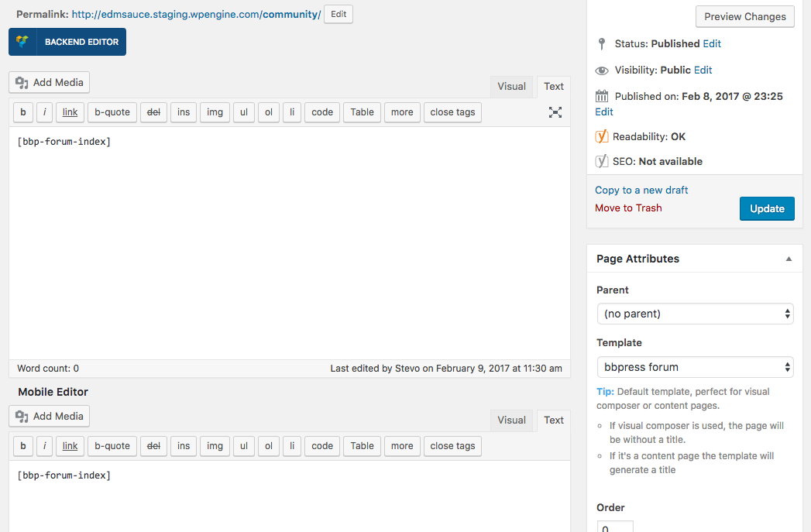Insert ol tag in Mobile Editor toolbar
This screenshot has height=532, width=811.
tap(269, 446)
